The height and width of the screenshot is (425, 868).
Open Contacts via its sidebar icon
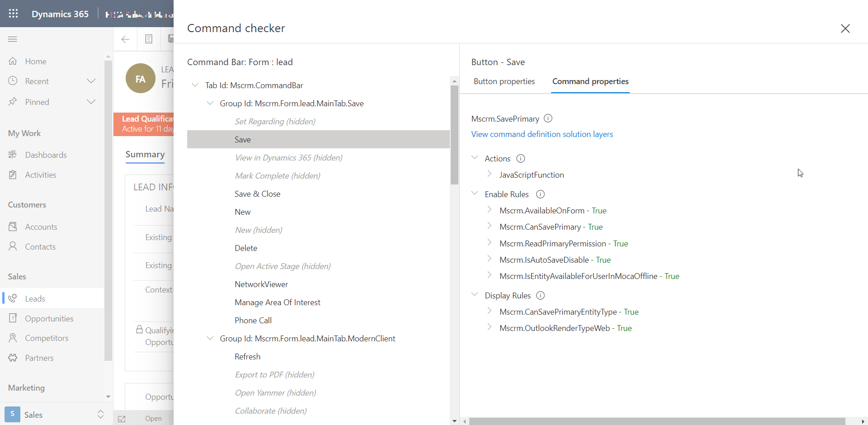point(13,246)
